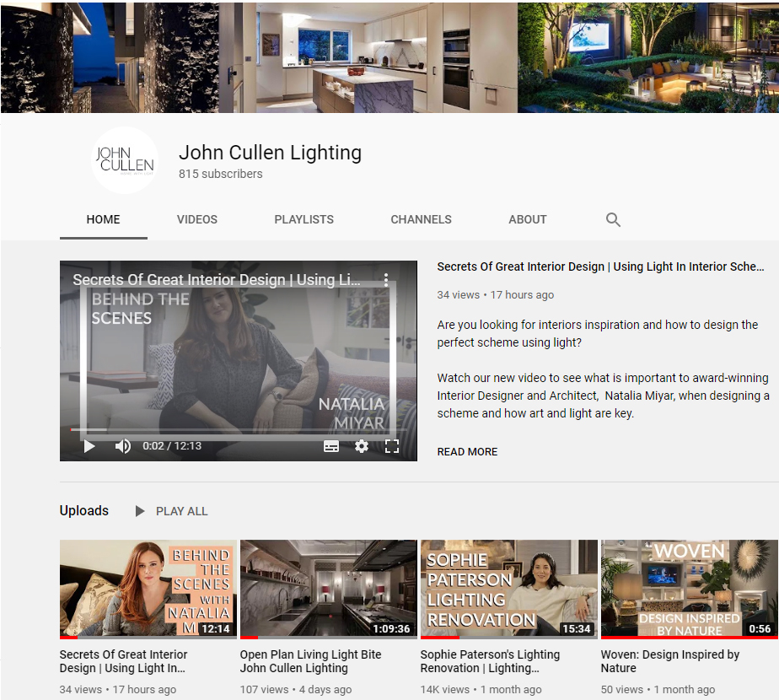Open 'Woven: Design Inspired by Nature' title
779x700 pixels.
669,661
